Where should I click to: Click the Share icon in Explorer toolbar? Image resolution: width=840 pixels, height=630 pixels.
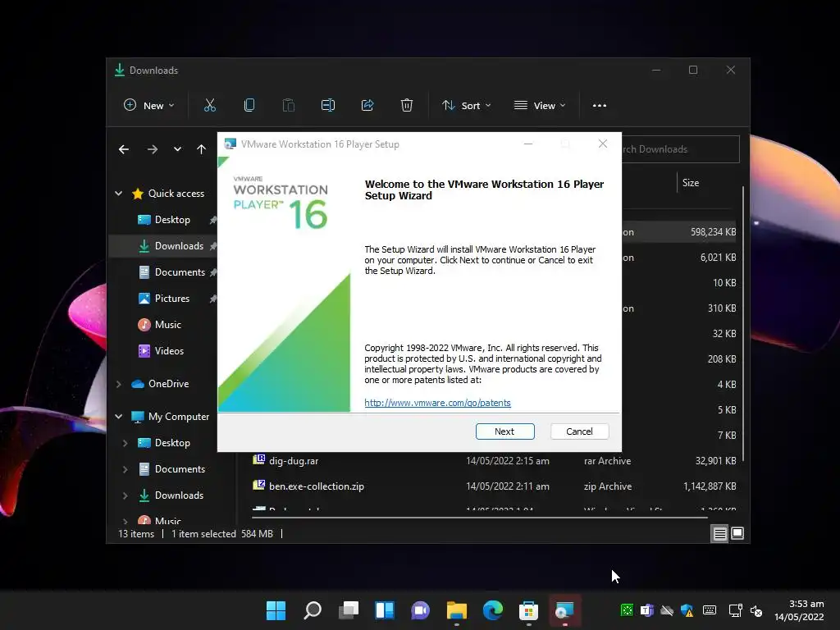[367, 106]
